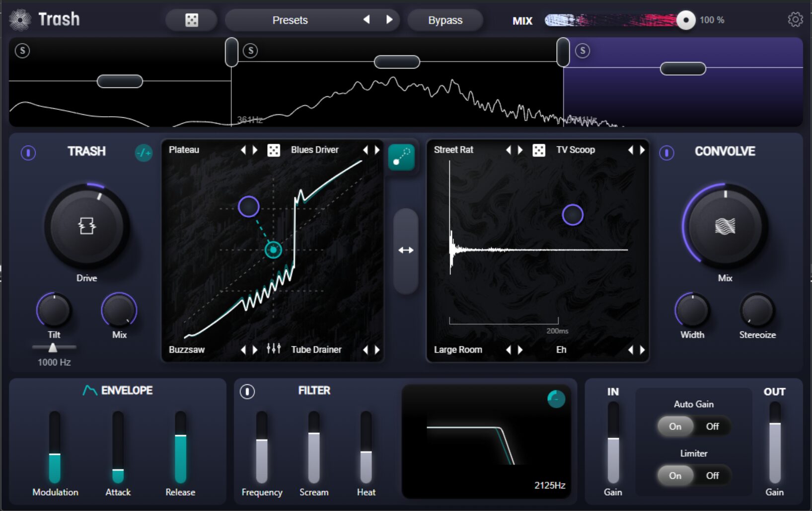Next distortion type for Plateau

pos(255,150)
